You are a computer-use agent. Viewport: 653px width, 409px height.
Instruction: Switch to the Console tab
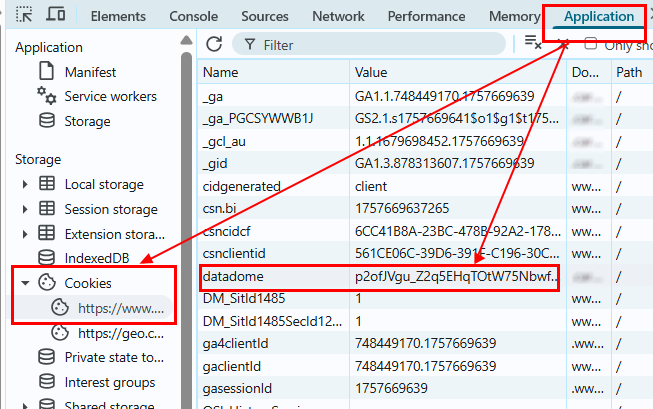(x=193, y=16)
